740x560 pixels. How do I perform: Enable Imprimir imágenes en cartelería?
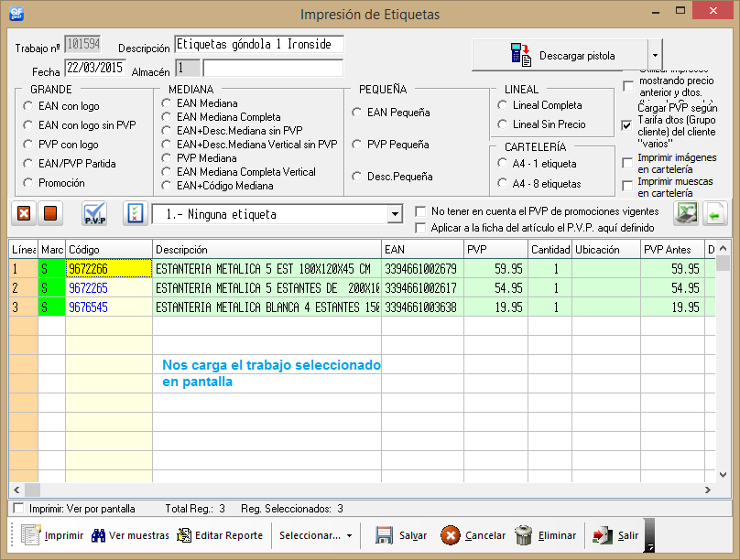pyautogui.click(x=627, y=163)
